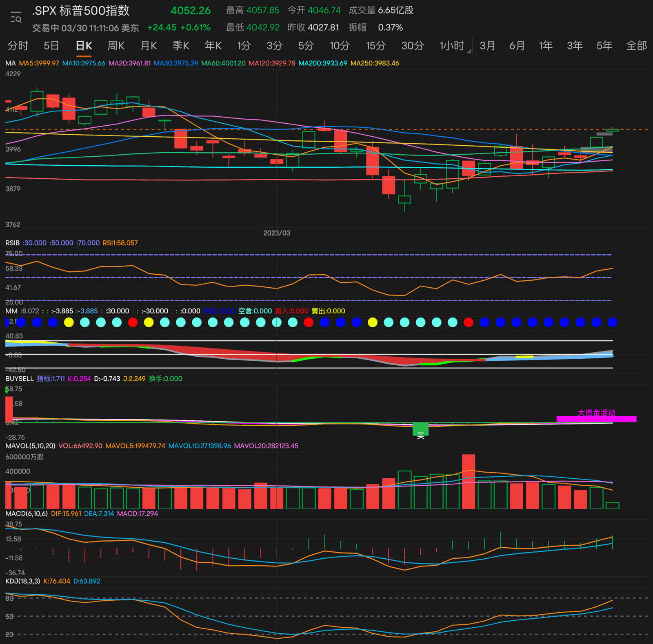
Task: Select the 1分 one-minute interval
Action: (x=244, y=46)
